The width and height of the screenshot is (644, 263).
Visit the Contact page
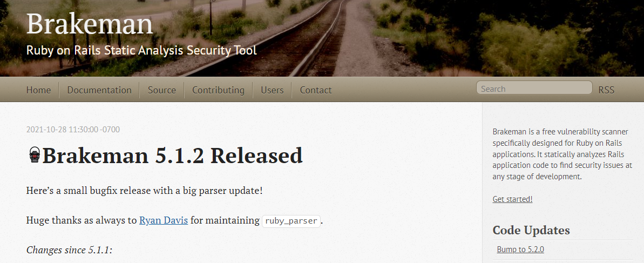tap(316, 90)
